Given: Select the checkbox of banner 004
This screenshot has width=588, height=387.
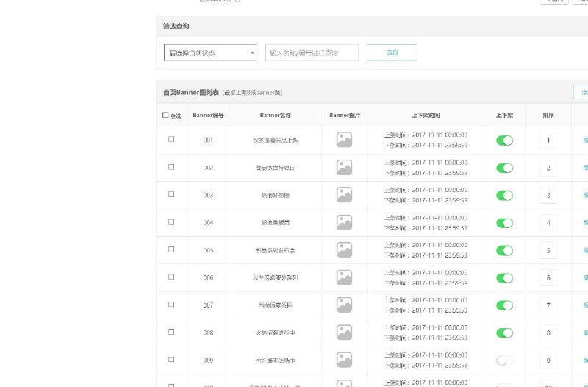Looking at the screenshot, I should tap(171, 222).
